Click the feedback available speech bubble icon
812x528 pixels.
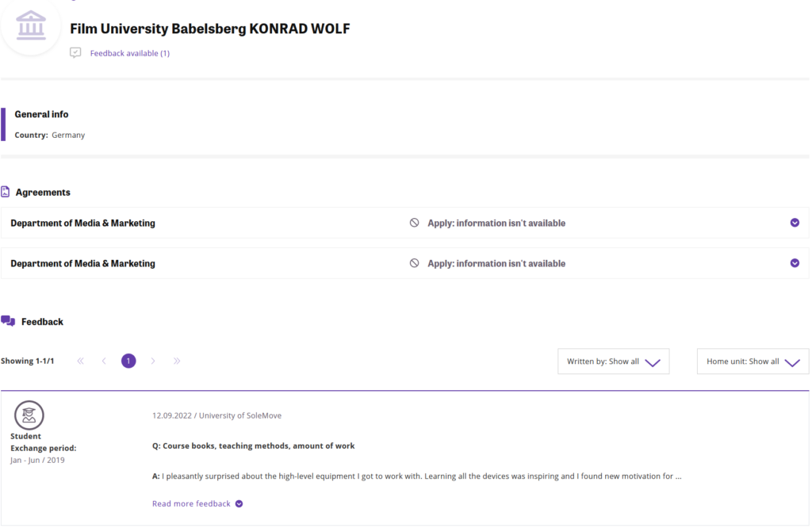pos(75,53)
